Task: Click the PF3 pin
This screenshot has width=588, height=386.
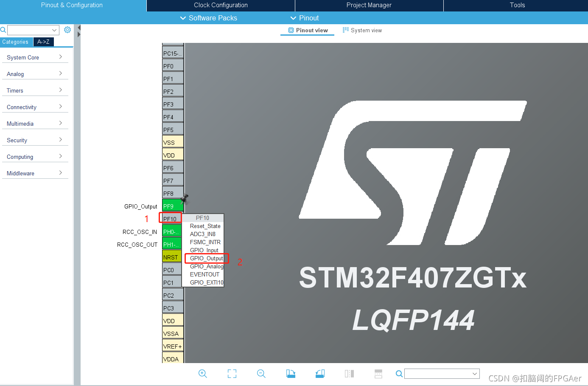Action: pos(173,104)
